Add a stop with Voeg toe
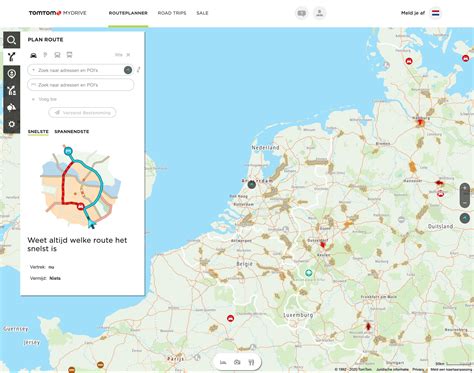This screenshot has height=373, width=474. click(44, 99)
